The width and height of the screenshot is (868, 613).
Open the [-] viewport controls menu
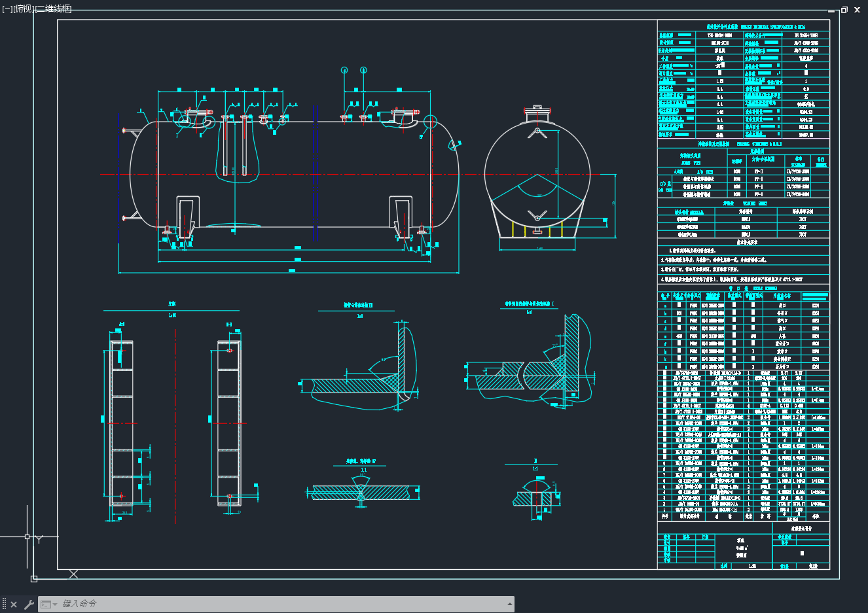[x=7, y=9]
